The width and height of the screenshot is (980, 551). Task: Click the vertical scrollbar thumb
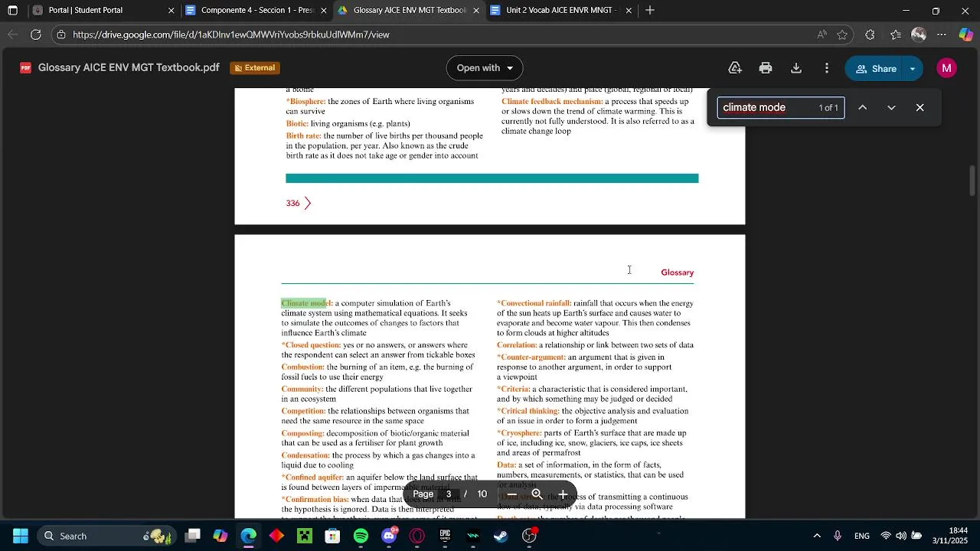click(973, 181)
